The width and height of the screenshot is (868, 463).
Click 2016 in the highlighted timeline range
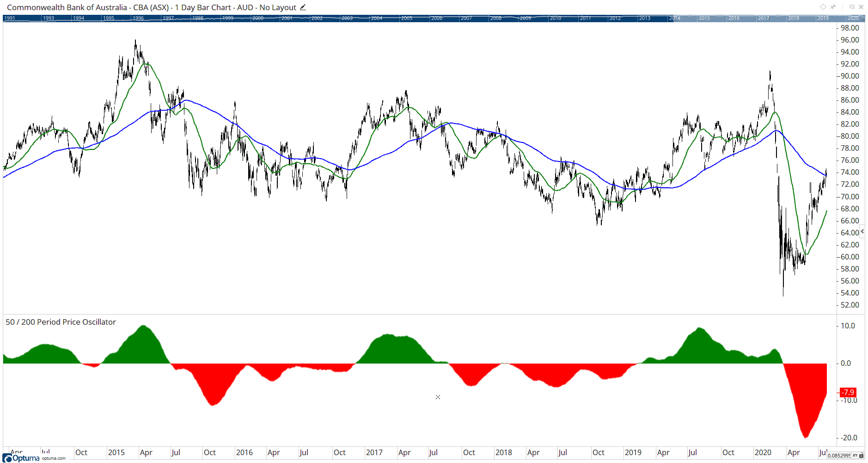[x=734, y=18]
